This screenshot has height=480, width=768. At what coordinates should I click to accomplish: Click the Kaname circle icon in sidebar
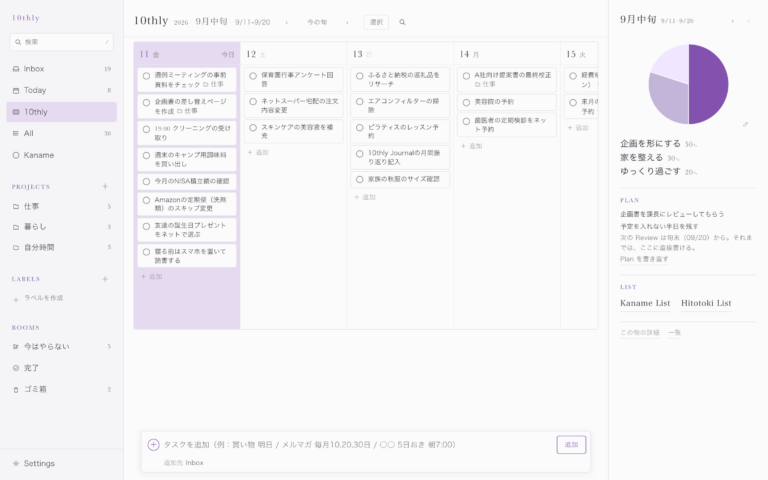[x=16, y=155]
